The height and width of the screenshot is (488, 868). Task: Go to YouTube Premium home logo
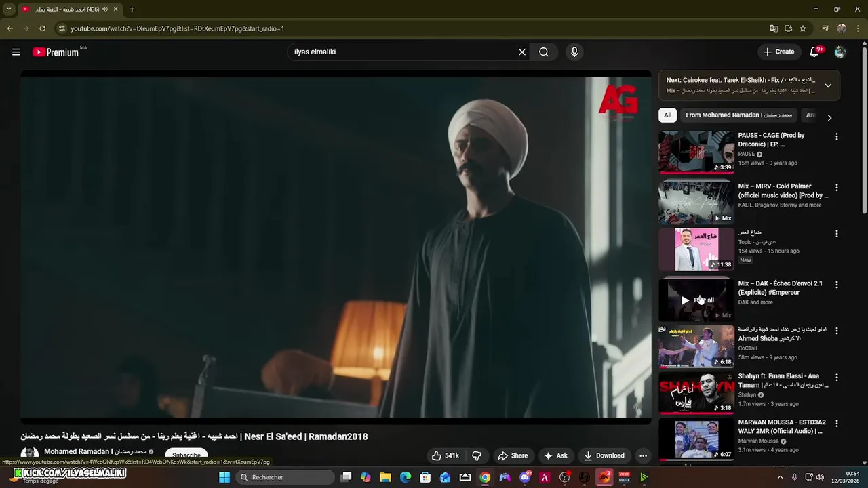[56, 52]
